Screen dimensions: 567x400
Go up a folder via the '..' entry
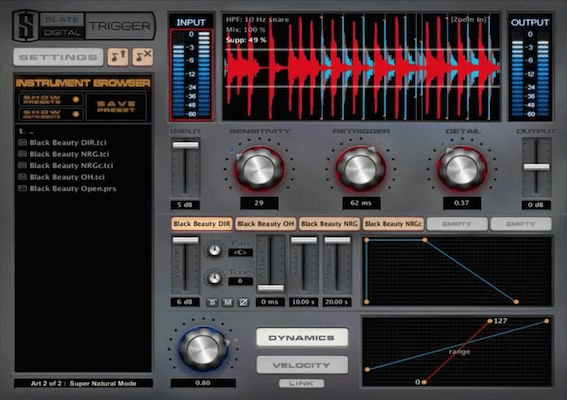pos(26,131)
